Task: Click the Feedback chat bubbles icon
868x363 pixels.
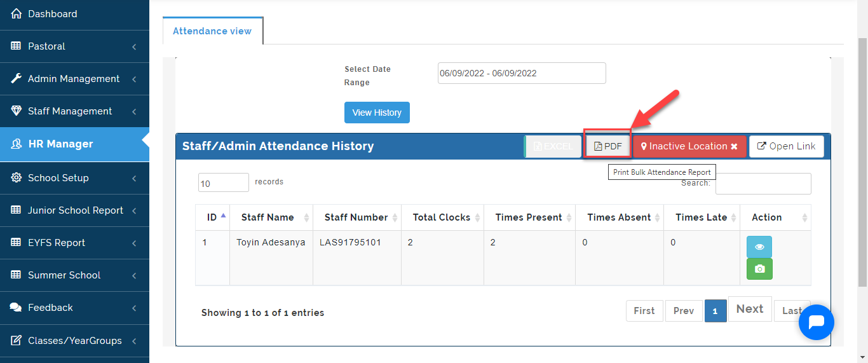Action: tap(17, 307)
